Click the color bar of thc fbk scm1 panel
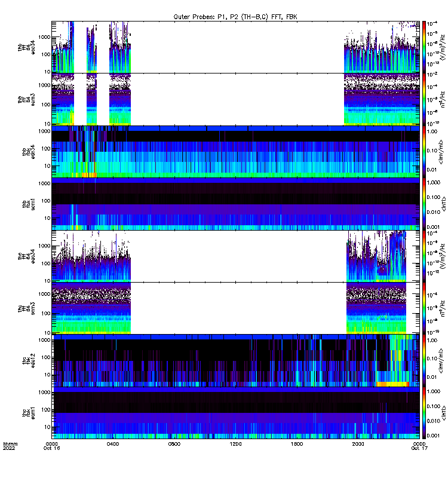This screenshot has height=478, width=448. (x=424, y=413)
